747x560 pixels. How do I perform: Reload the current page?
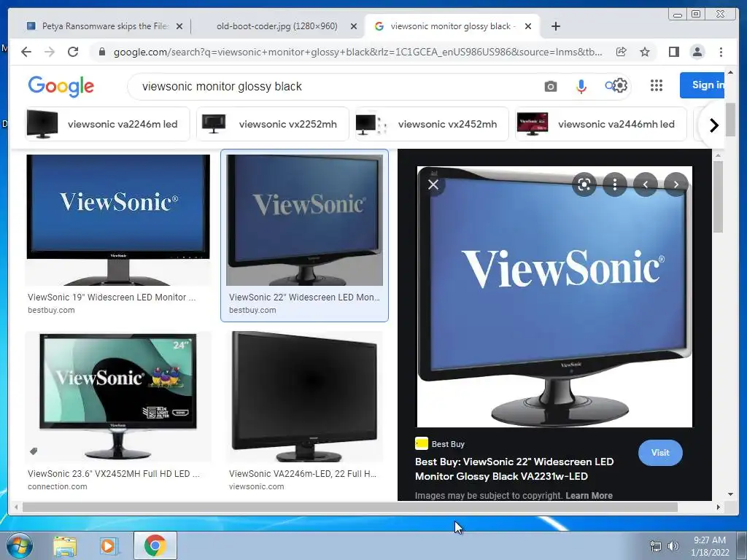coord(73,52)
